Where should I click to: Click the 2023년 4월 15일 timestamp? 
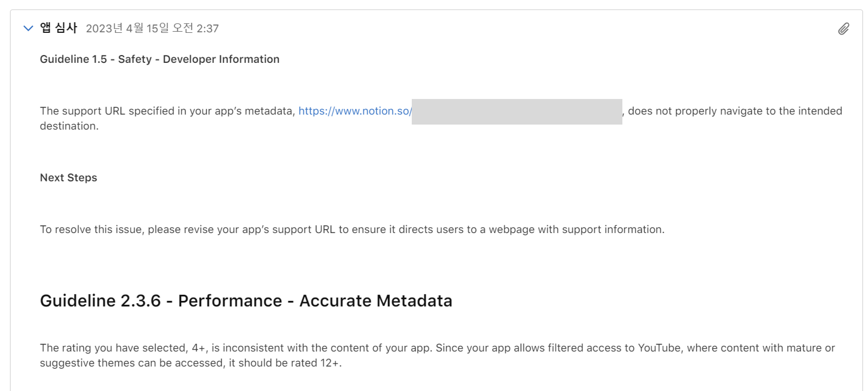pyautogui.click(x=152, y=28)
